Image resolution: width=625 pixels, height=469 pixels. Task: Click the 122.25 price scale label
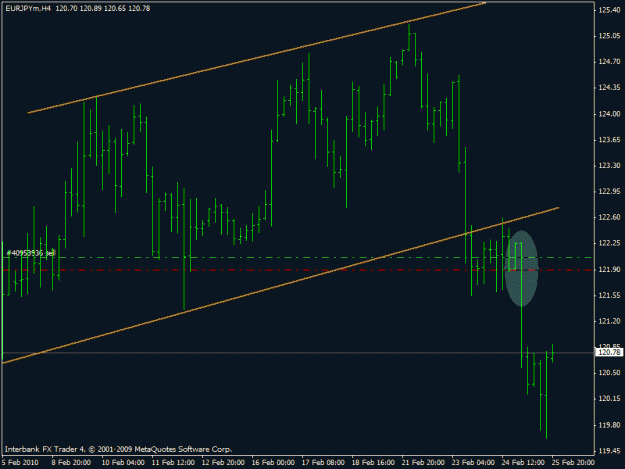pyautogui.click(x=609, y=243)
